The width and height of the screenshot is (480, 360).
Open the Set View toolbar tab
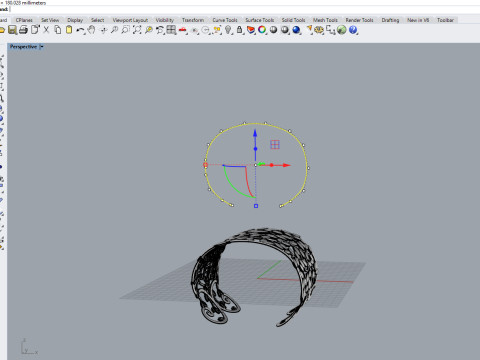point(50,20)
